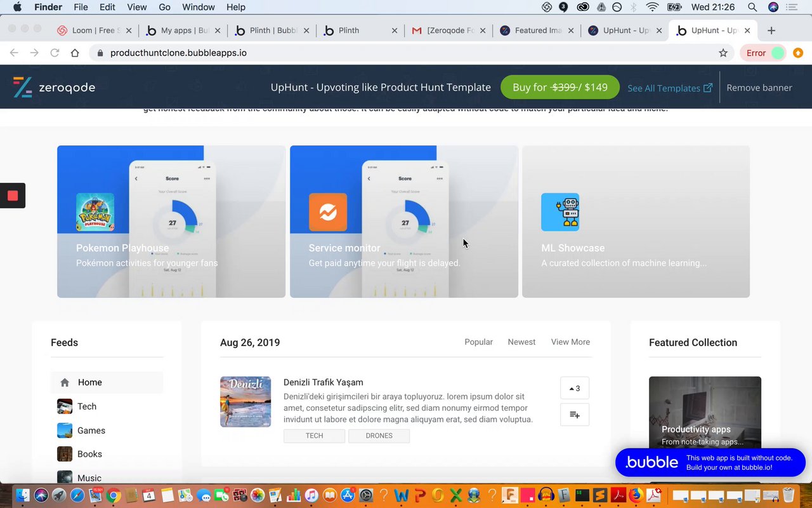Open the Productivity apps collection card
Image resolution: width=812 pixels, height=508 pixels.
(x=705, y=413)
